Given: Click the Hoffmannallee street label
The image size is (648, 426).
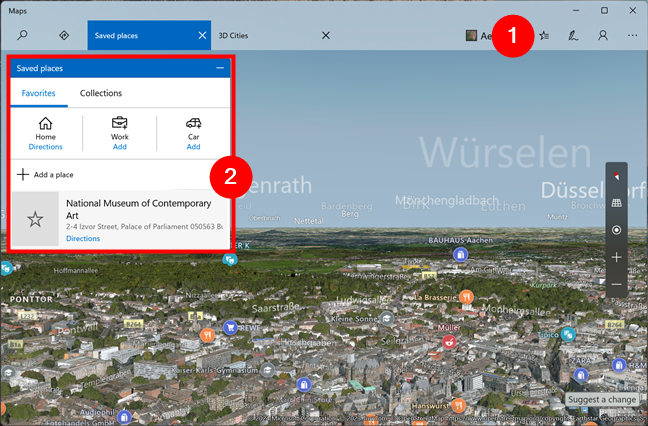Looking at the screenshot, I should tap(76, 271).
